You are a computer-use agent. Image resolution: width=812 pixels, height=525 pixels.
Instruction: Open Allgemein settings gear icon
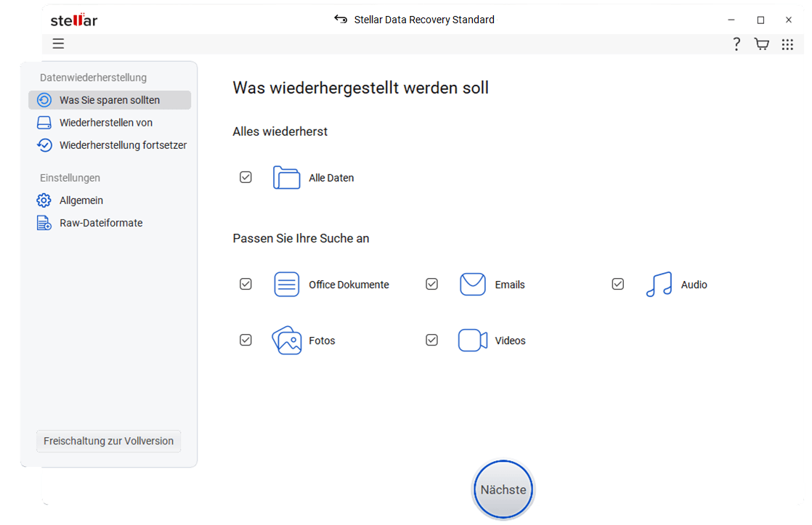[44, 200]
